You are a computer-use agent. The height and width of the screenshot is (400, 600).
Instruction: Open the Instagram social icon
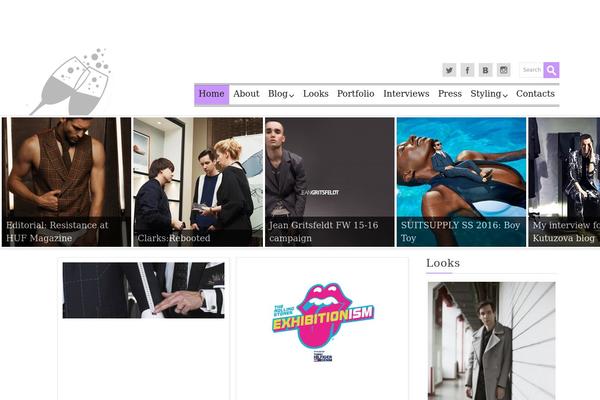click(504, 70)
